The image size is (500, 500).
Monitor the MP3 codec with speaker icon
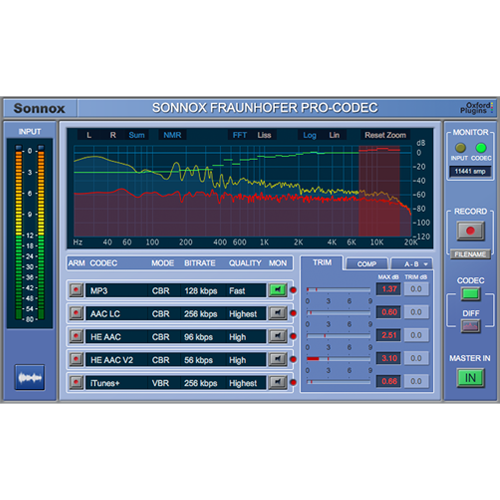(278, 290)
